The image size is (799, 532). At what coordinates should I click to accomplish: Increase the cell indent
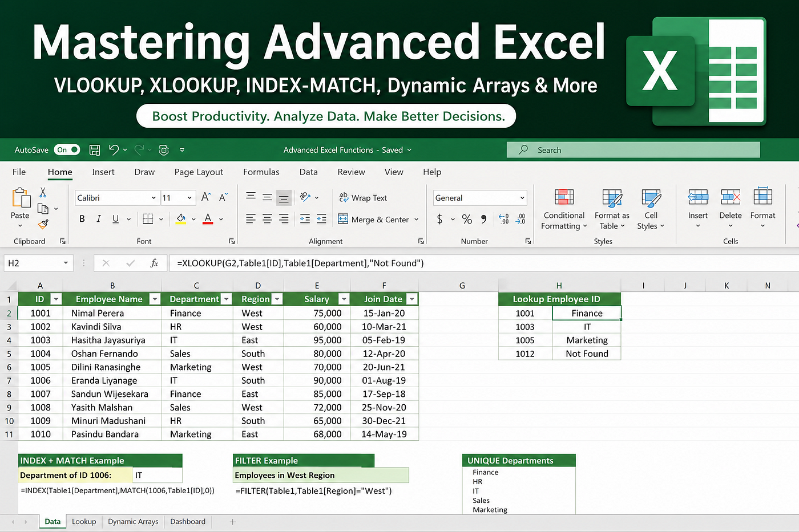click(322, 219)
